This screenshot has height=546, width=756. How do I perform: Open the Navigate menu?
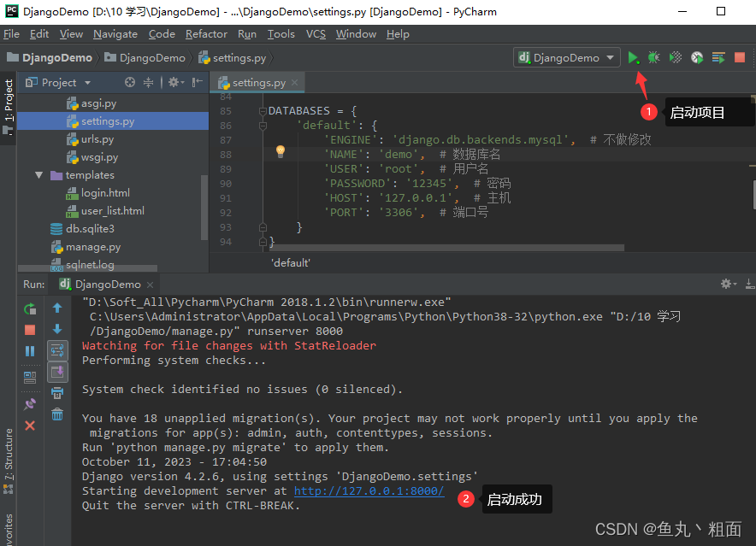point(115,34)
